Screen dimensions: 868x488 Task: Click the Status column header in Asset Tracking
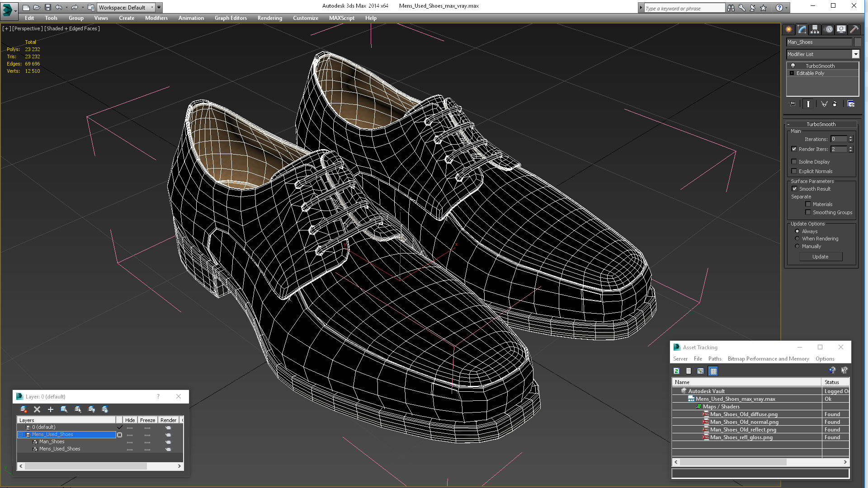835,382
